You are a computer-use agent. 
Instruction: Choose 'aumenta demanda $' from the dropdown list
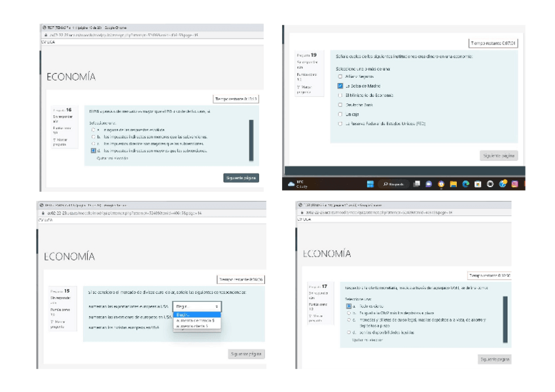(x=197, y=321)
